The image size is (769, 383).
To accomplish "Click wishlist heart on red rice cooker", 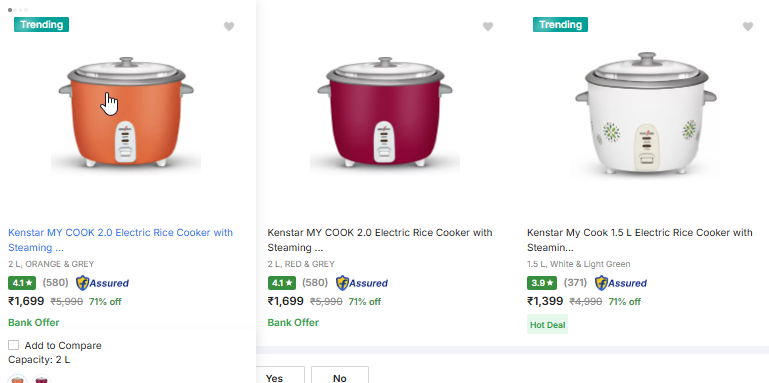I will pos(487,26).
